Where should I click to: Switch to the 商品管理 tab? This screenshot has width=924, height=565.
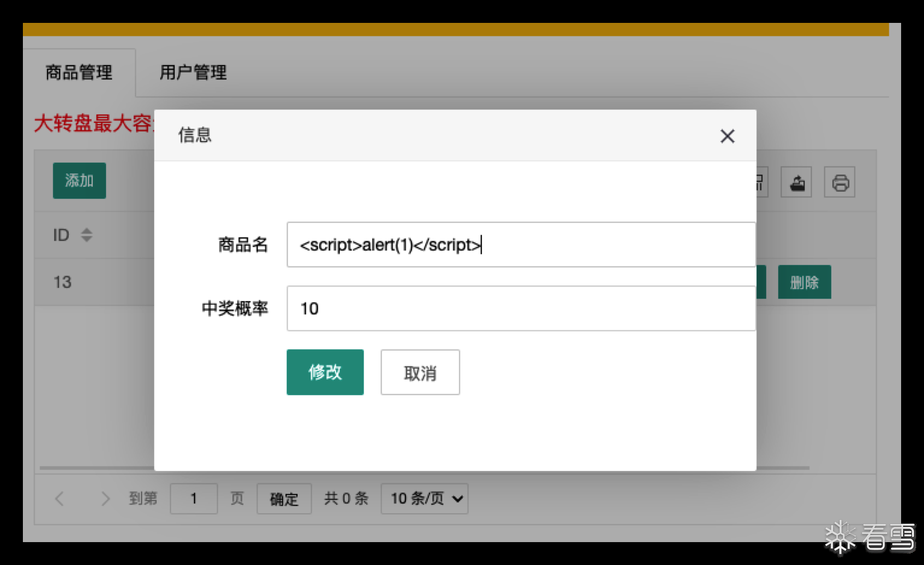(79, 73)
